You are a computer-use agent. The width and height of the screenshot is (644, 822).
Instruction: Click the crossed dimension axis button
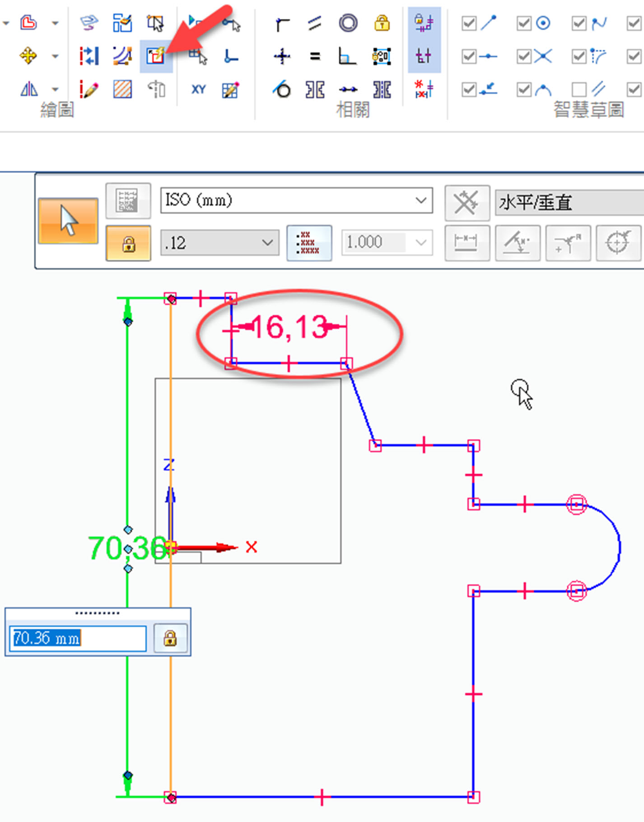click(x=467, y=203)
